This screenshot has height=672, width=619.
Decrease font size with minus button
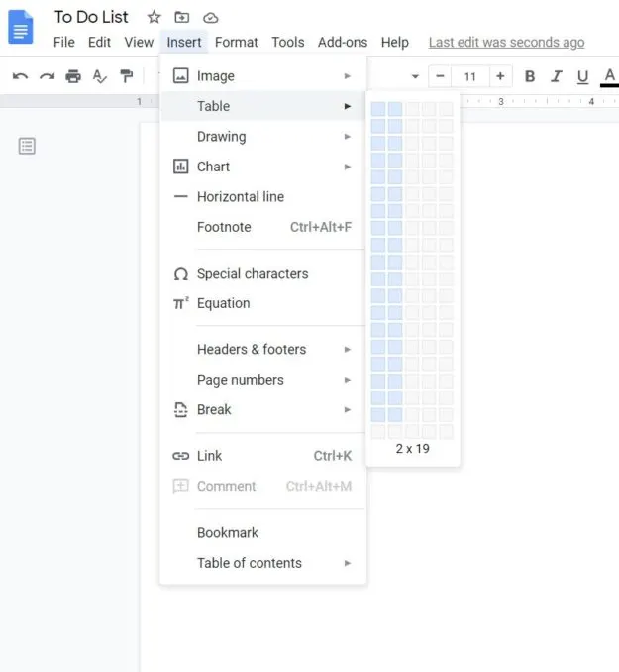click(440, 76)
